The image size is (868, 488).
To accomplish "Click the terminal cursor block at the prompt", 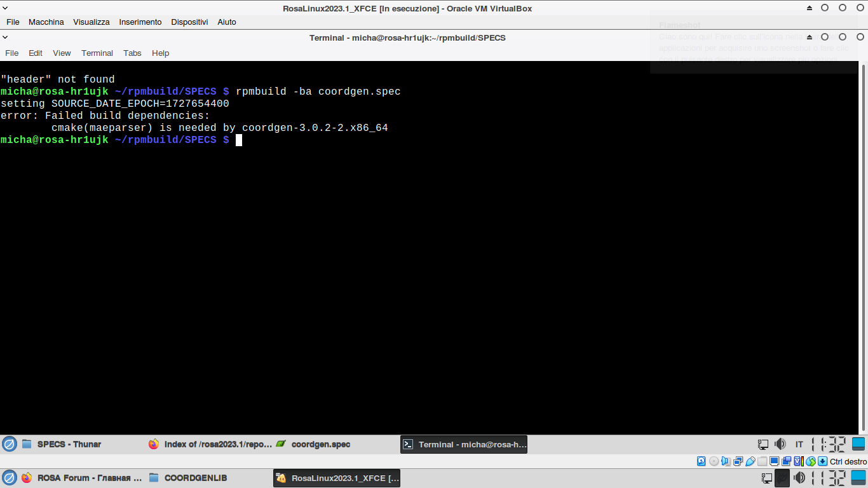I will (x=239, y=140).
